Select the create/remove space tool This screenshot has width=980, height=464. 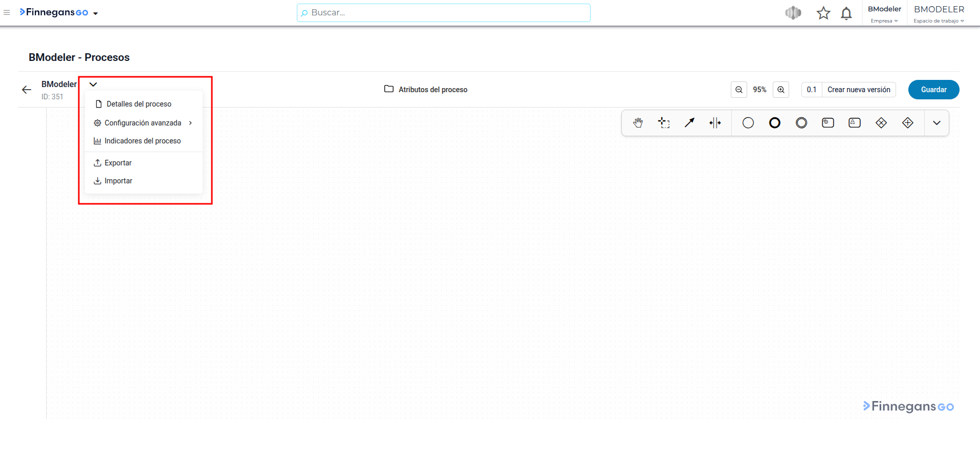click(x=715, y=123)
